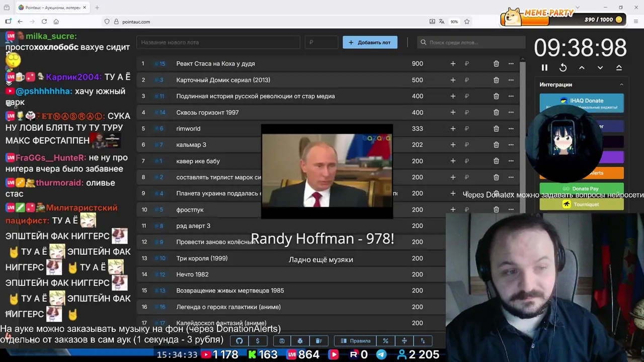Add amount to Реакт Стаса на Коха lot
Image resolution: width=644 pixels, height=362 pixels.
pos(453,64)
